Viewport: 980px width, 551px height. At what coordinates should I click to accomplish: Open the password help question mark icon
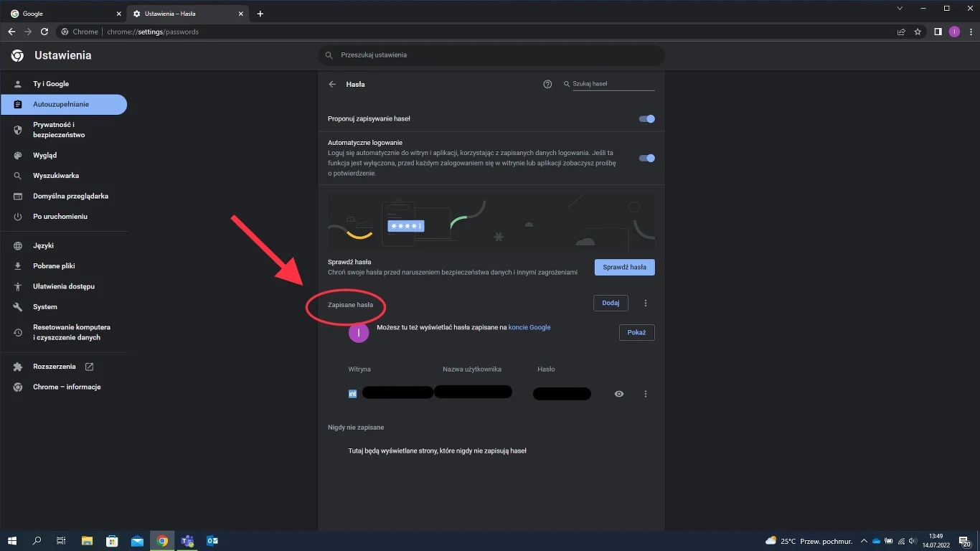547,84
